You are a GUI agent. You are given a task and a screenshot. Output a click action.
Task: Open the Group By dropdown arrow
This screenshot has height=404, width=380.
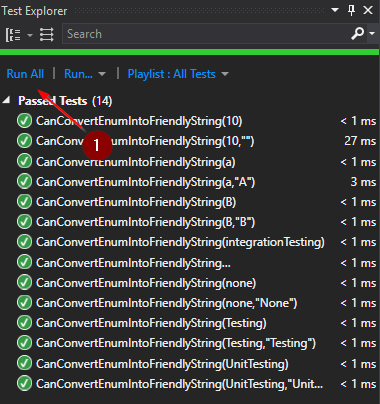30,35
